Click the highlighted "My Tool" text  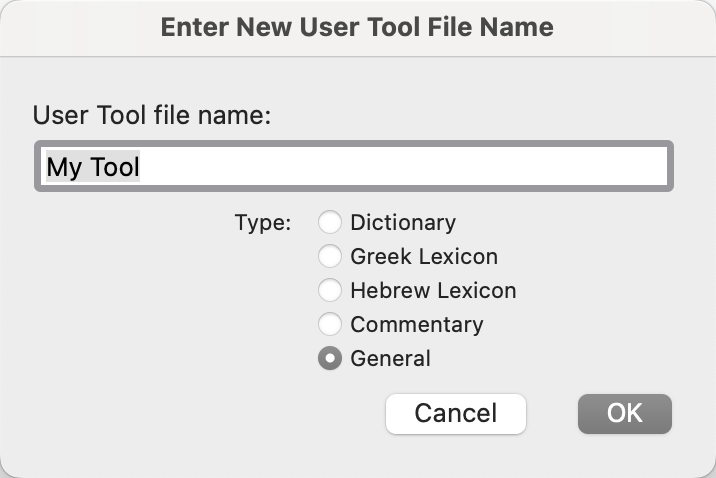(93, 166)
